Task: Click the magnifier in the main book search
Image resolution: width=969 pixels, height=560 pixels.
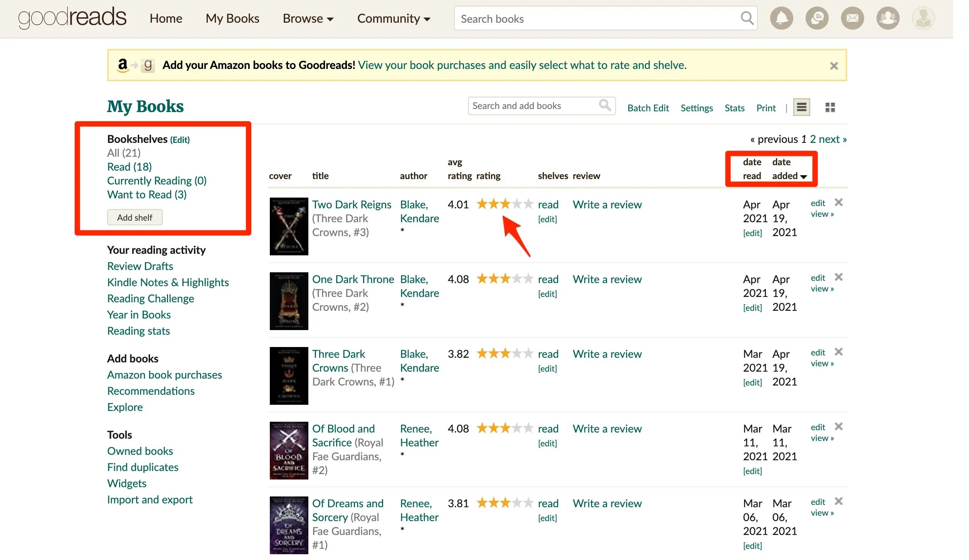Action: [x=747, y=18]
